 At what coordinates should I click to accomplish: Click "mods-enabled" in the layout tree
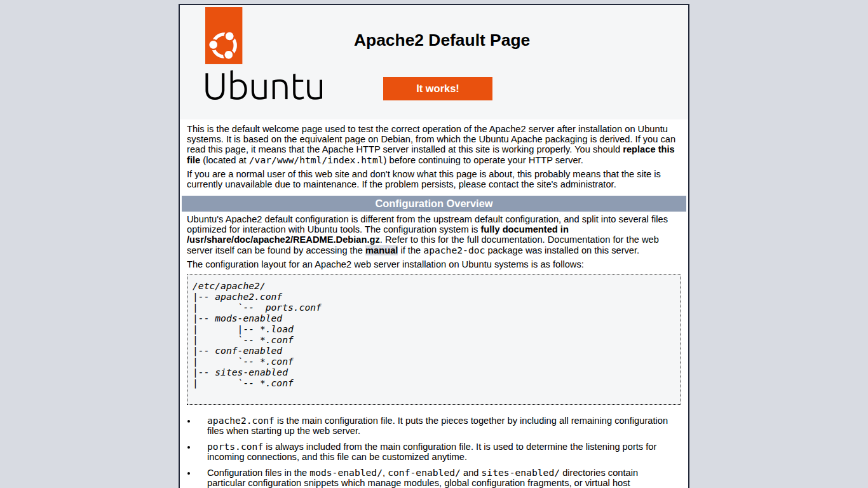point(248,318)
